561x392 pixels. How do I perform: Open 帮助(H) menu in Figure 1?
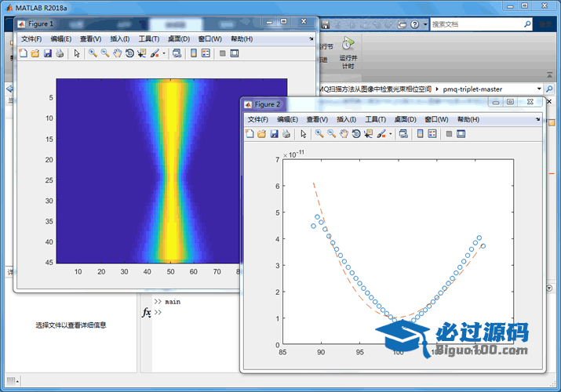[242, 39]
